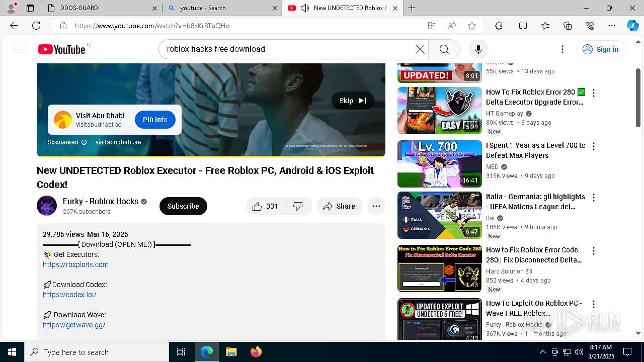The image size is (644, 362).
Task: Open Edge Collections
Action: pos(568,26)
